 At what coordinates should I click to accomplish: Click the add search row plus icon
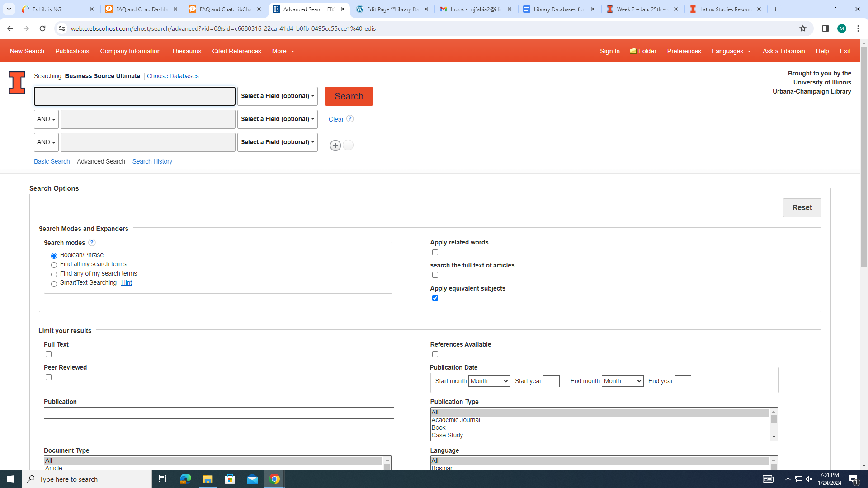point(335,145)
